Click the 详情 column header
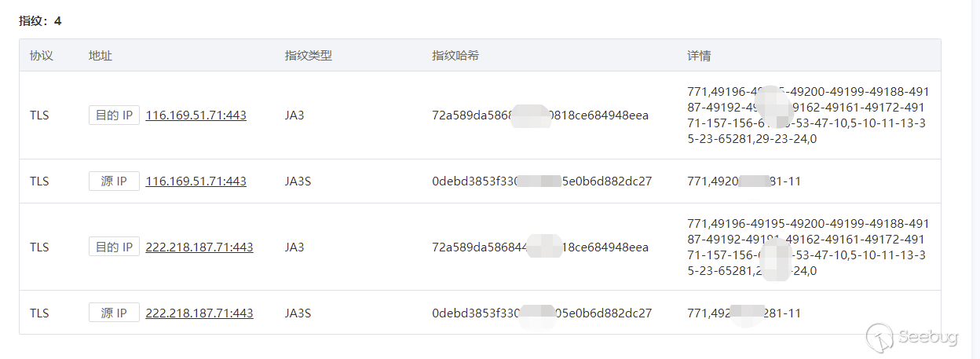980x359 pixels. pos(699,57)
